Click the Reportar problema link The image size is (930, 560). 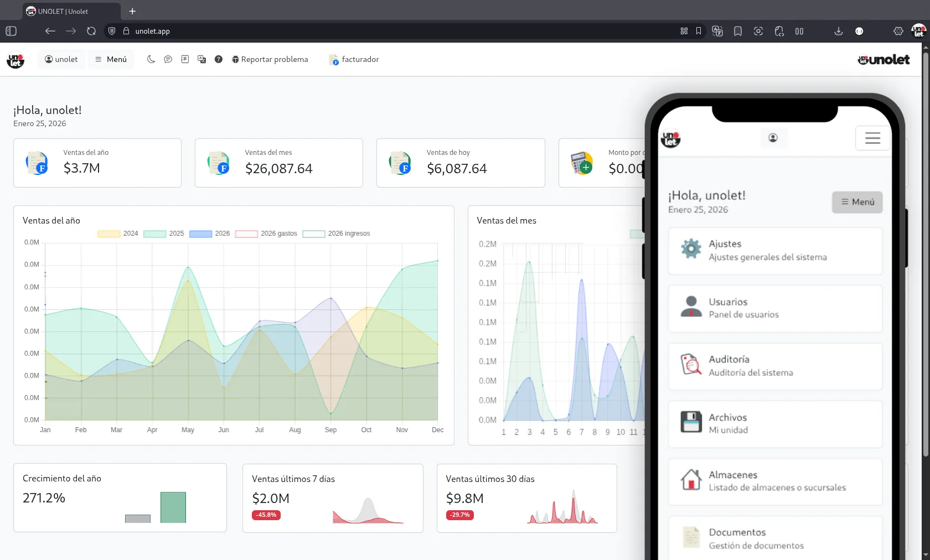275,59
